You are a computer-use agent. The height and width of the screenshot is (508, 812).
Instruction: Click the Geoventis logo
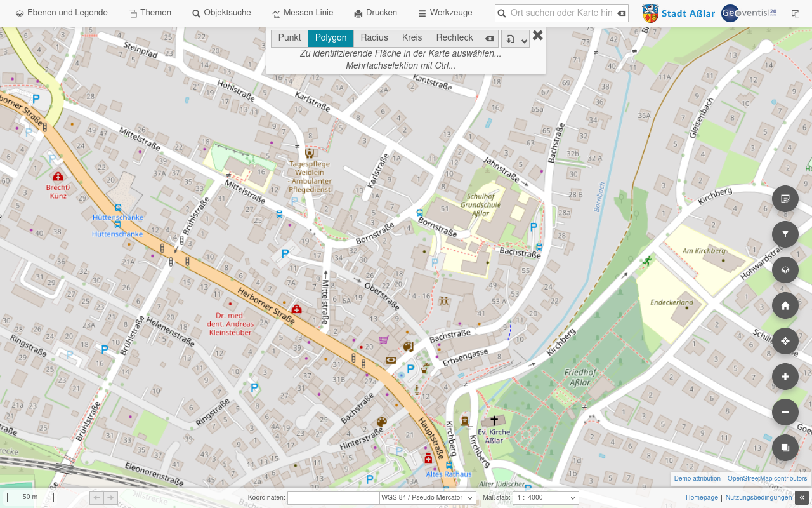click(x=749, y=13)
